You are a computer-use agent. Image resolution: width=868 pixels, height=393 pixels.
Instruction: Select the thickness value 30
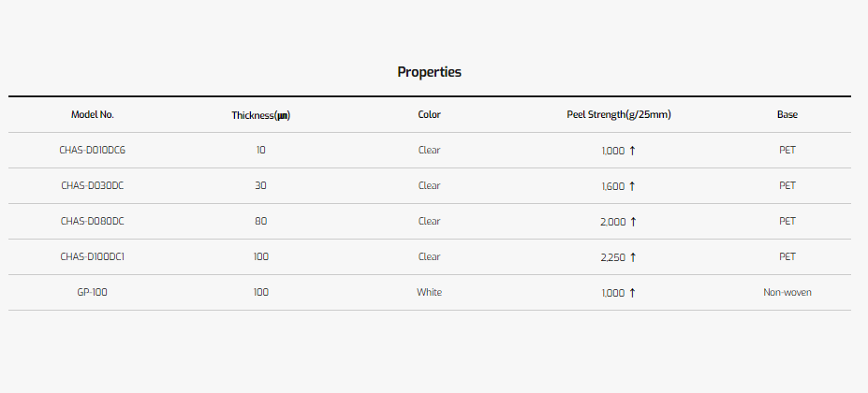pyautogui.click(x=260, y=185)
